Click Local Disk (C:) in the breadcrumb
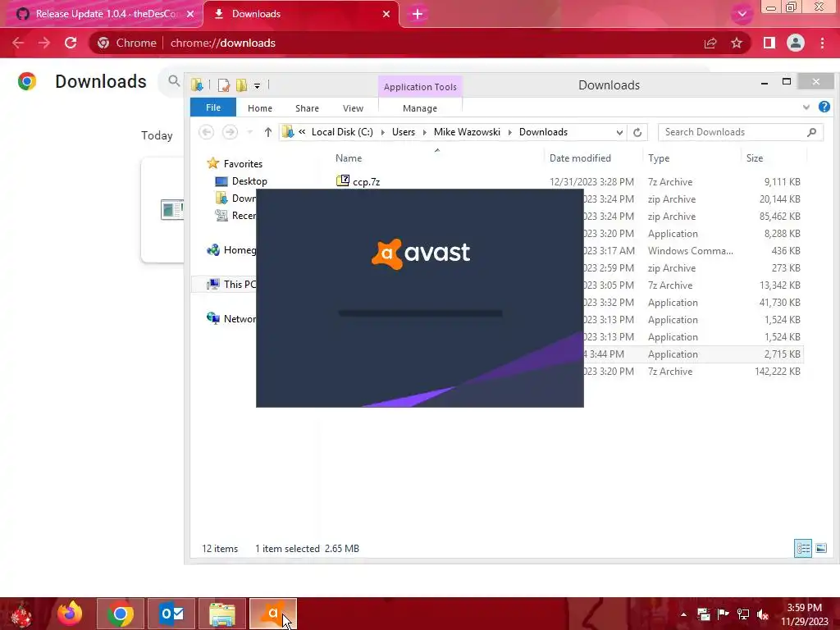Viewport: 840px width, 630px height. [342, 132]
